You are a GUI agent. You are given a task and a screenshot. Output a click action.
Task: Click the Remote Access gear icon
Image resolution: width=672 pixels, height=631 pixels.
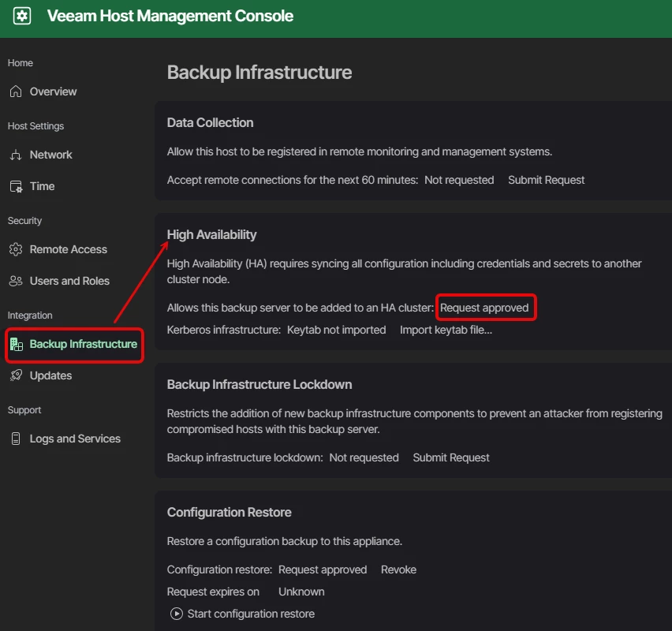coord(16,249)
